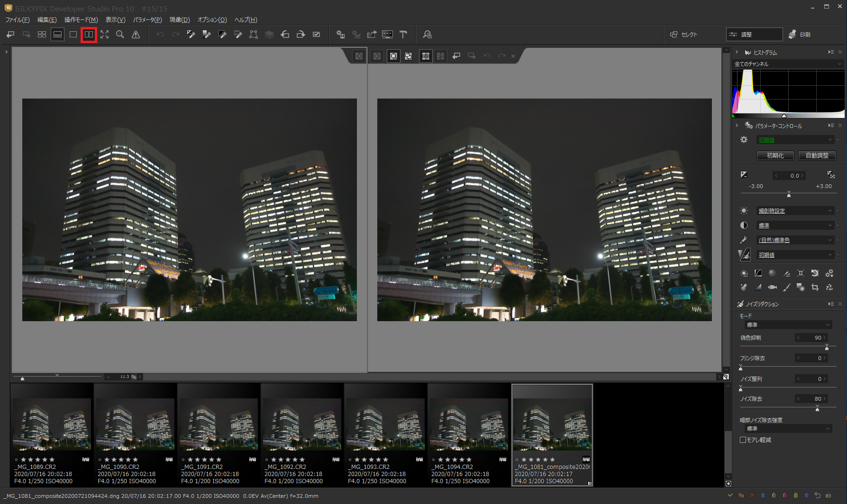This screenshot has width=847, height=504.
Task: Open sharpness/noise 初期値 dropdown
Action: pyautogui.click(x=795, y=255)
